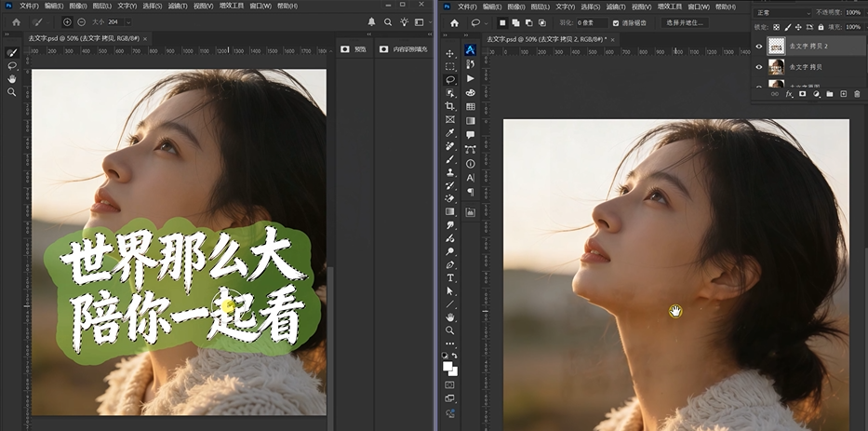Create a new layer

[x=844, y=94]
